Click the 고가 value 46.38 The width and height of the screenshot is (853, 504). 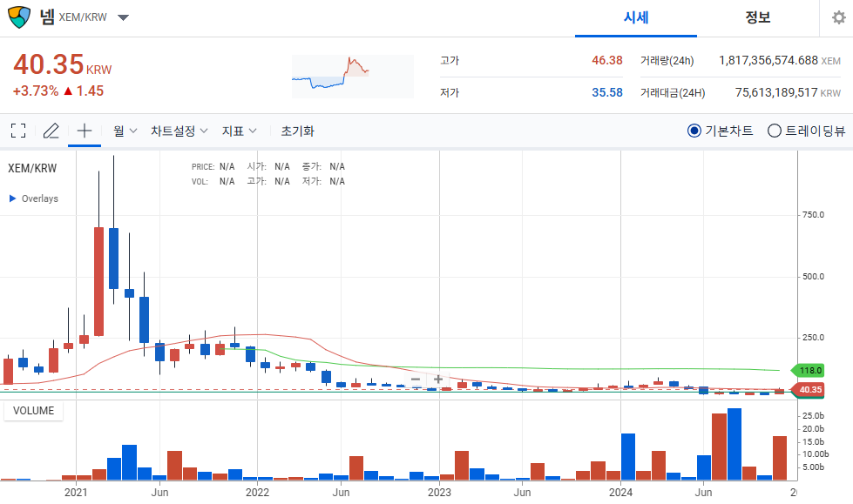[607, 60]
